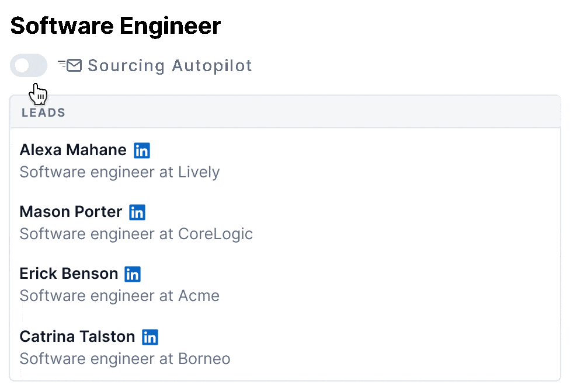577x392 pixels.
Task: Select the Mason Porter lead name
Action: (x=71, y=212)
